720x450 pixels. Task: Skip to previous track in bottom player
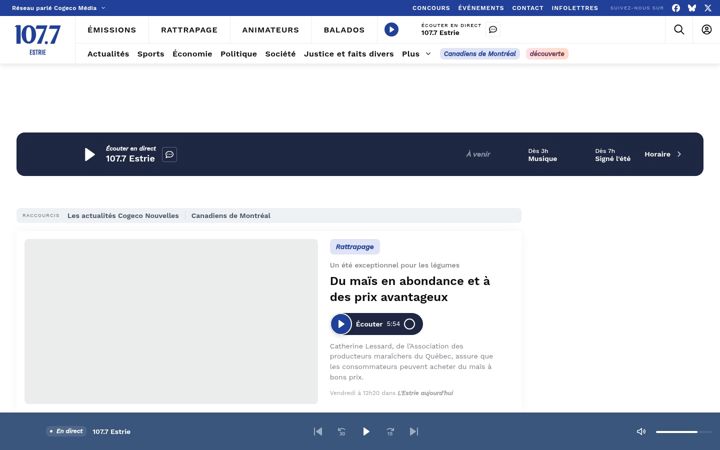[318, 432]
